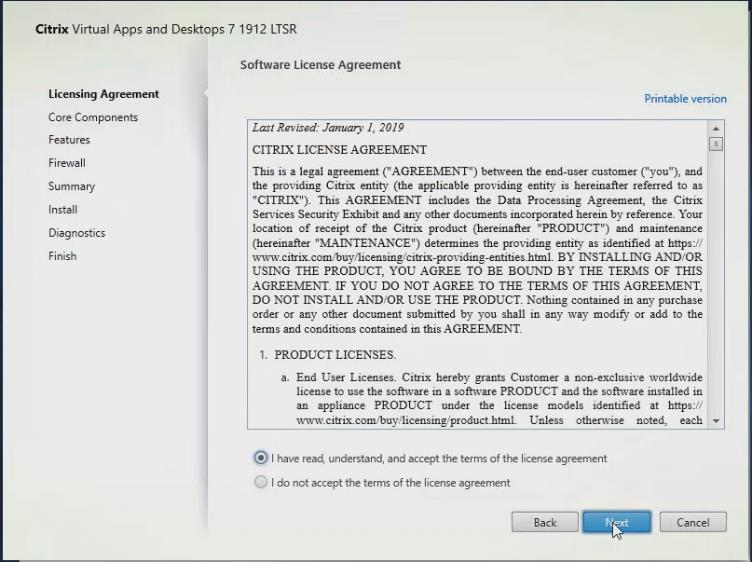752x562 pixels.
Task: Select Firewall step in sidebar
Action: point(67,163)
